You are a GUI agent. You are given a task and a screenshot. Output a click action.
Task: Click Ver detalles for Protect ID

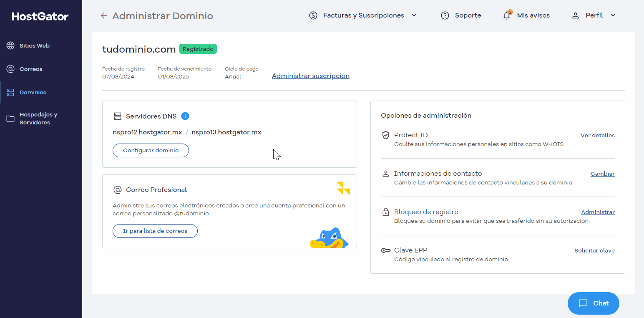(598, 135)
